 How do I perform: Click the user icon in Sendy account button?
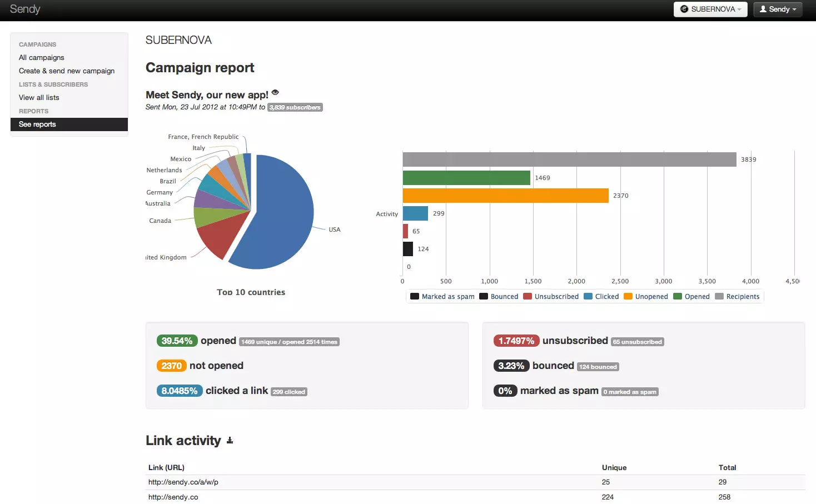point(763,9)
